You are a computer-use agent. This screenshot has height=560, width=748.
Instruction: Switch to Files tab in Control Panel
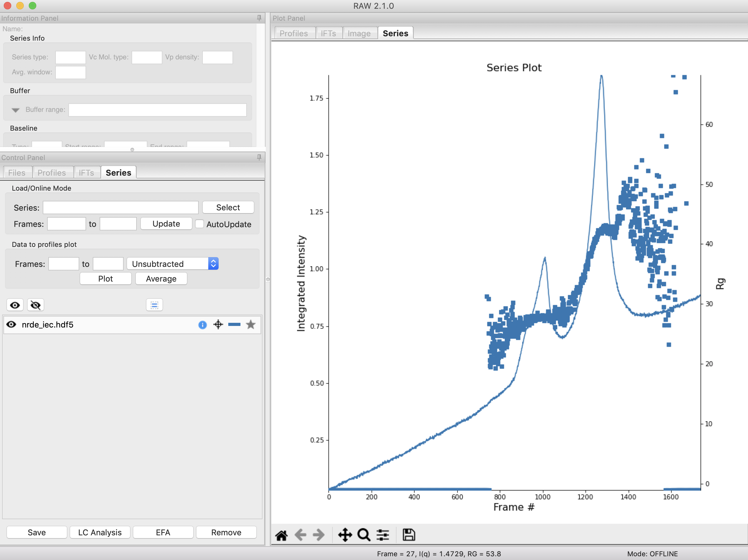(x=17, y=173)
